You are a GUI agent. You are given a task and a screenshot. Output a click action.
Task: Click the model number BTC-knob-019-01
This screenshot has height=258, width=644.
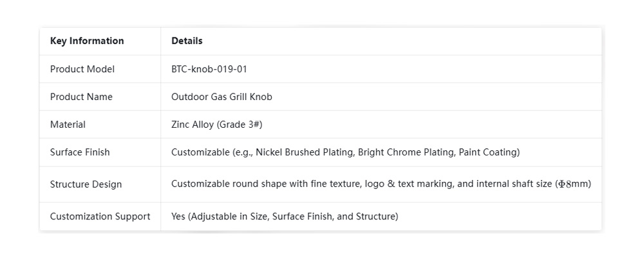pos(209,69)
